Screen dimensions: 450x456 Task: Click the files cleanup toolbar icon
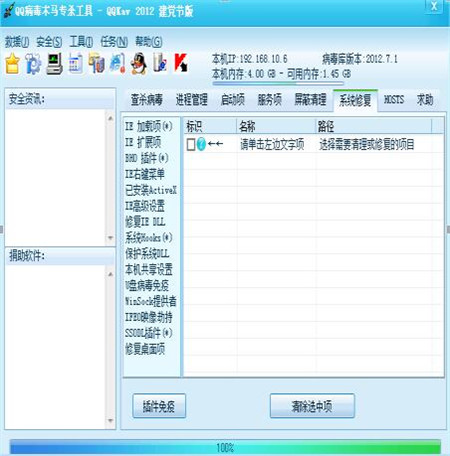click(96, 63)
